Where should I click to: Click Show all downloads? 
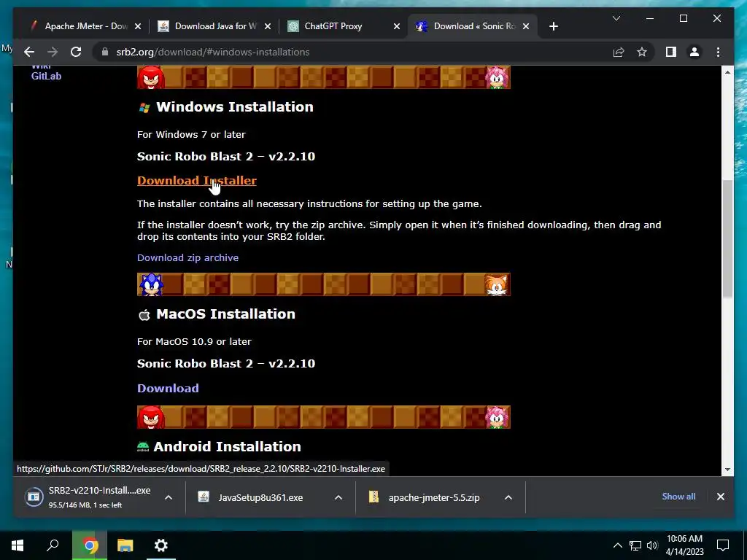678,496
